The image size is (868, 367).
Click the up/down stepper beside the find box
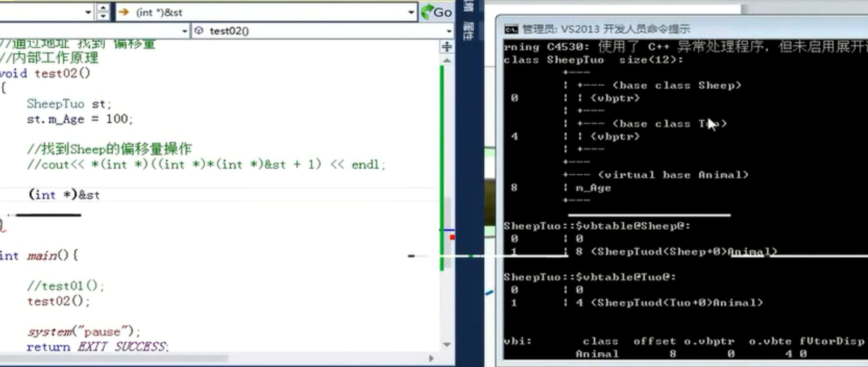pos(103,12)
